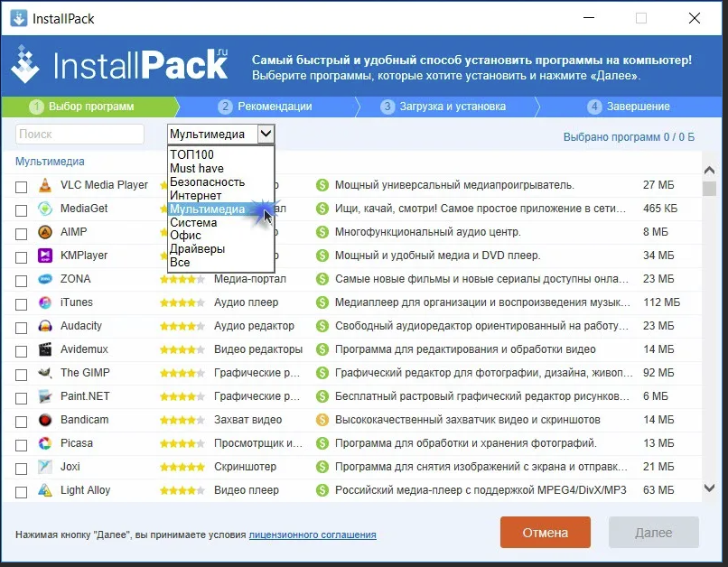Tick the Avidemux checkbox
The height and width of the screenshot is (567, 728).
point(22,352)
